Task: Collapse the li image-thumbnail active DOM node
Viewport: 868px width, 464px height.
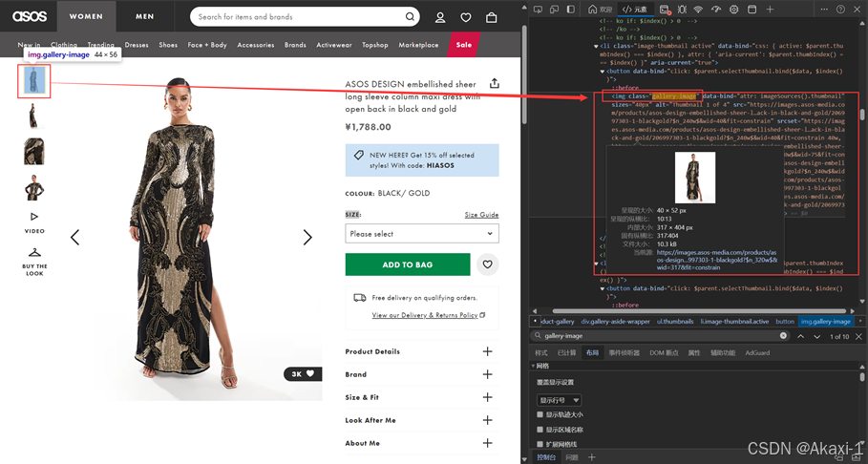Action: tap(596, 46)
